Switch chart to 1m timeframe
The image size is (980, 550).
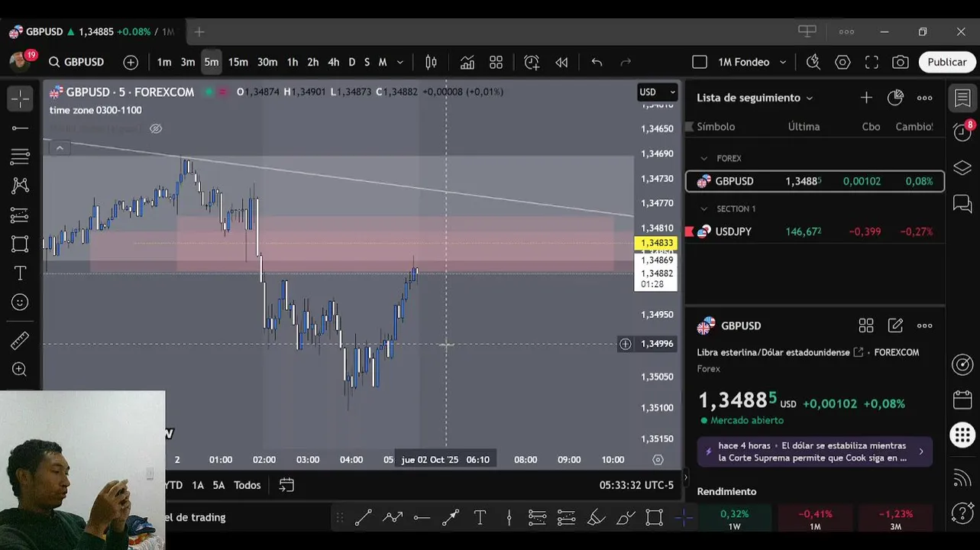[x=164, y=62]
